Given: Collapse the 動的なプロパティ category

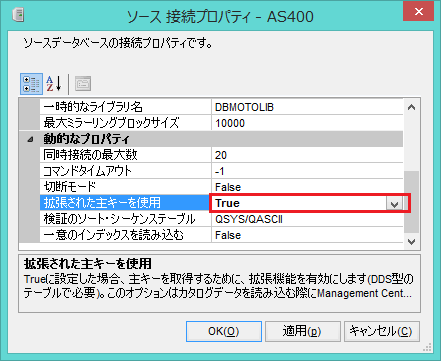Looking at the screenshot, I should pos(30,139).
